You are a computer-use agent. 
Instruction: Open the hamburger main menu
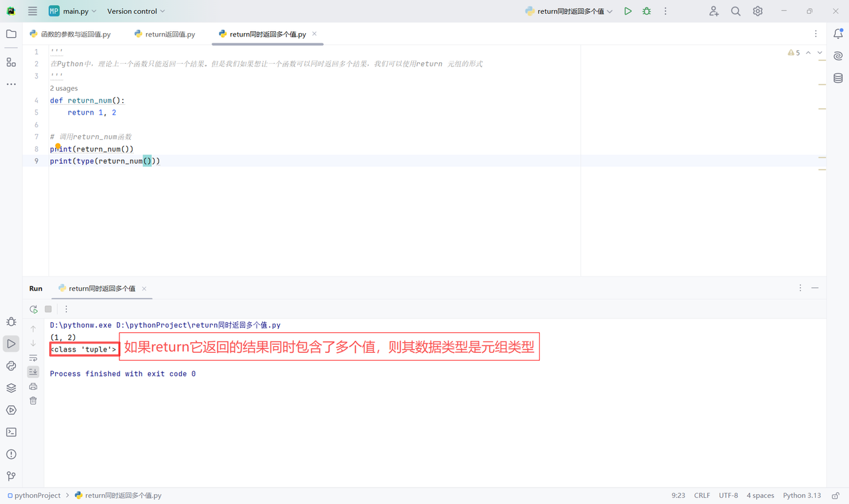32,11
